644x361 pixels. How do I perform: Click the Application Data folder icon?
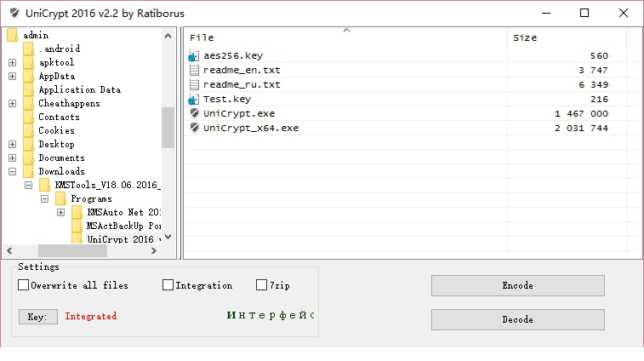(28, 89)
